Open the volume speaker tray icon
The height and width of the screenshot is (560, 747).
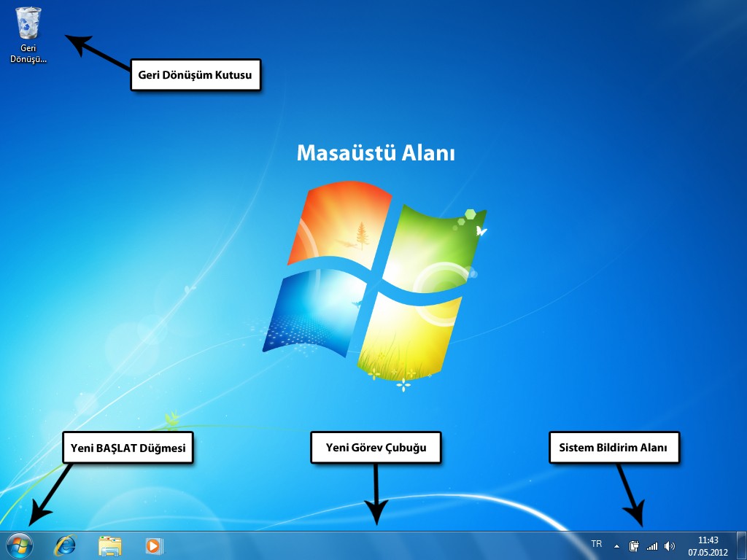[x=670, y=546]
